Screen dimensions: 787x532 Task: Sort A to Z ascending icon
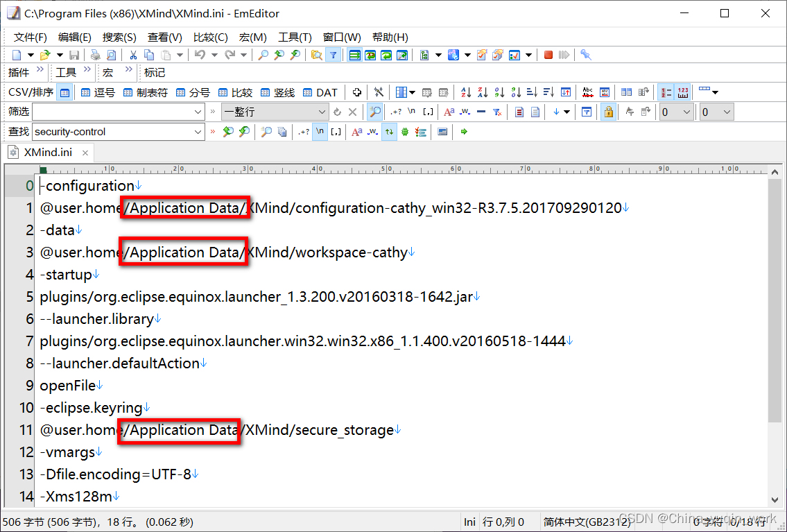(466, 92)
